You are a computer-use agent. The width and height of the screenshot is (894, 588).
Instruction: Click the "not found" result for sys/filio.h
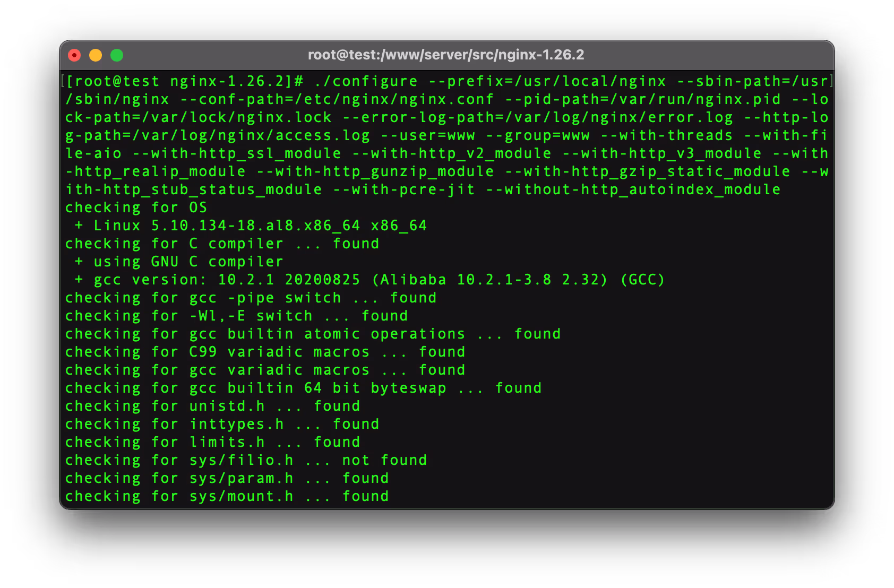[x=384, y=460]
